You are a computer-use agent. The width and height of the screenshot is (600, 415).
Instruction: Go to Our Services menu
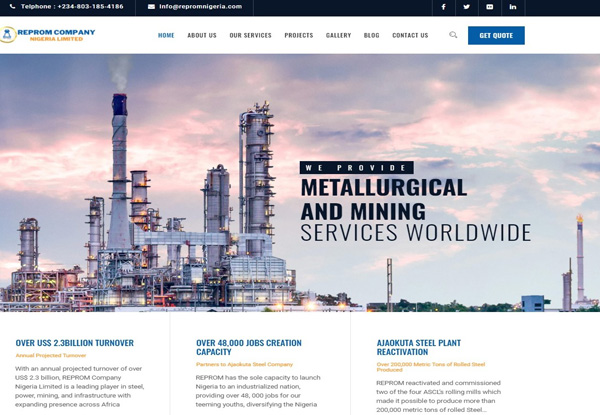coord(250,35)
